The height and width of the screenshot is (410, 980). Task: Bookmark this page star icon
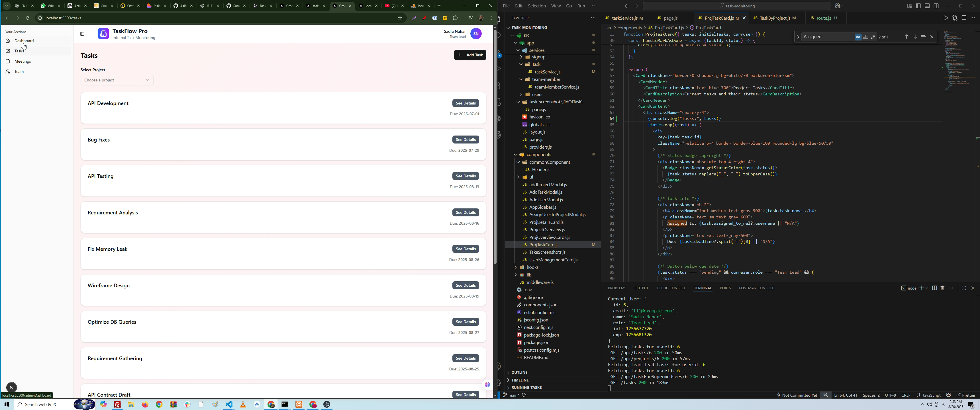point(400,18)
